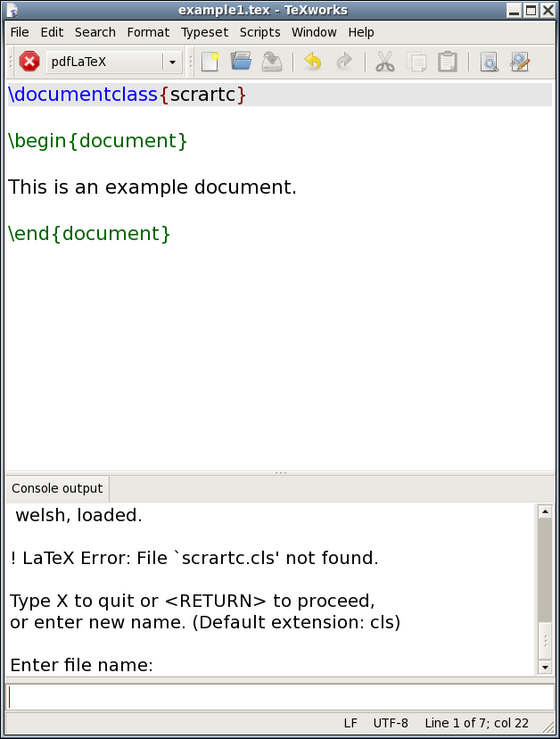Stop typesetting with the red abort button
The height and width of the screenshot is (739, 560).
click(x=29, y=62)
